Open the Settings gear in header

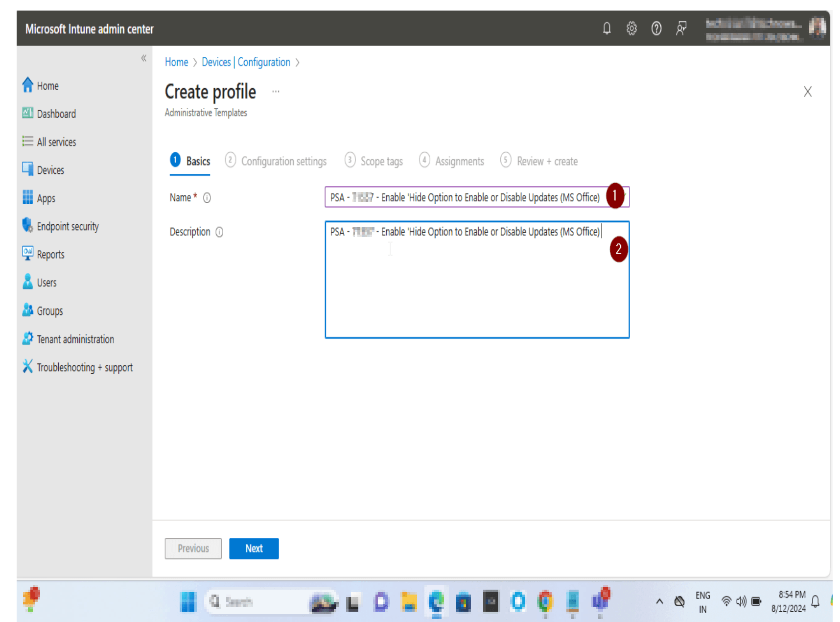[631, 28]
